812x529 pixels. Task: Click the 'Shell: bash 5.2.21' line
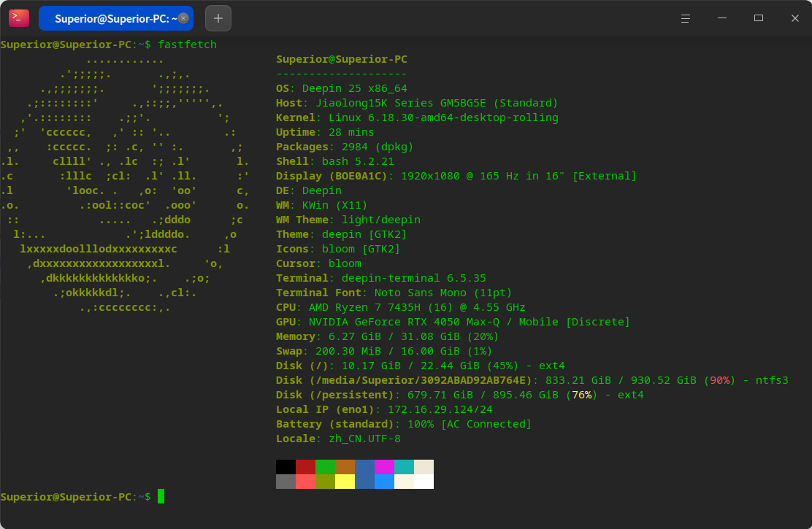pos(335,161)
